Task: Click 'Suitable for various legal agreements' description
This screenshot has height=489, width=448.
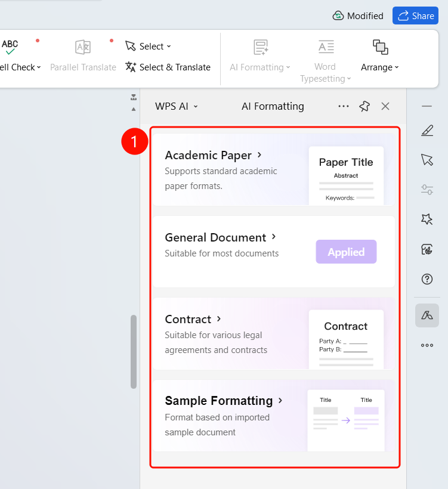Action: (216, 342)
